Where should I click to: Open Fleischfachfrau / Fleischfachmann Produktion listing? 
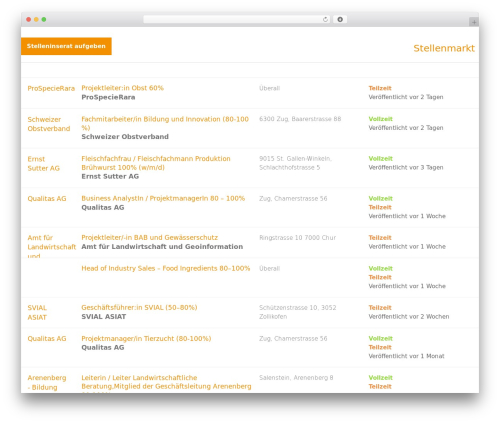[x=156, y=163]
